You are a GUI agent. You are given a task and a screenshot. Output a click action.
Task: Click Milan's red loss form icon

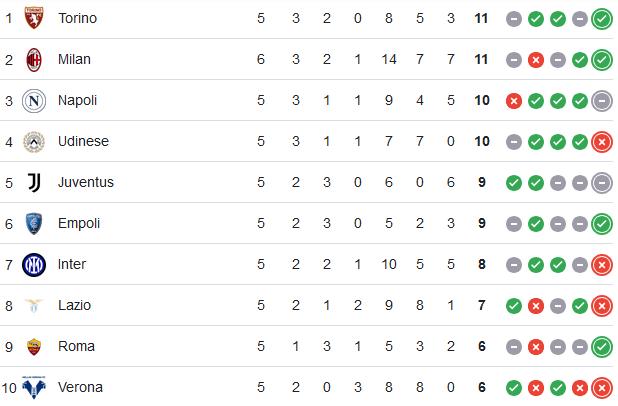click(536, 60)
